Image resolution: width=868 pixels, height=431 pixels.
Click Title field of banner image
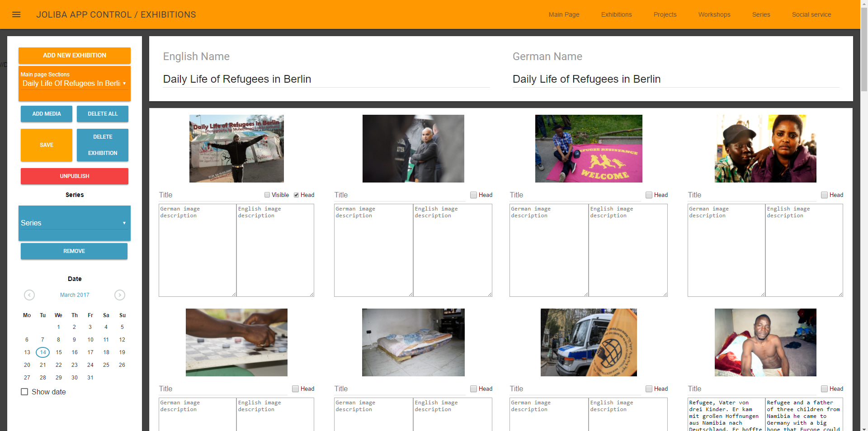click(209, 195)
